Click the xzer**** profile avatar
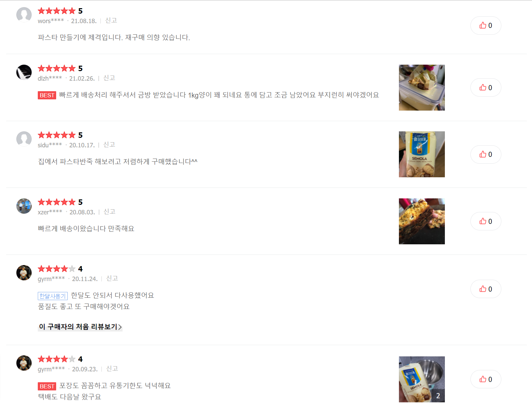532x409 pixels. 24,206
